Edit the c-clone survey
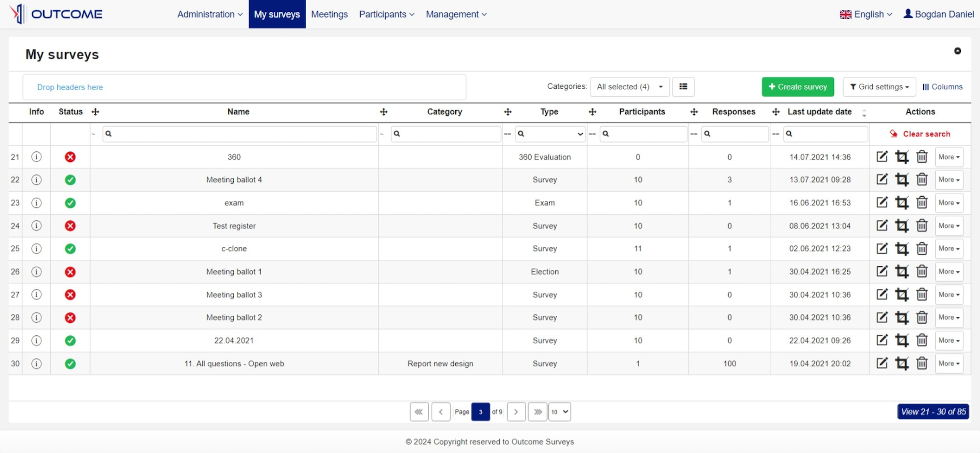Viewport: 980px width, 453px height. [882, 249]
